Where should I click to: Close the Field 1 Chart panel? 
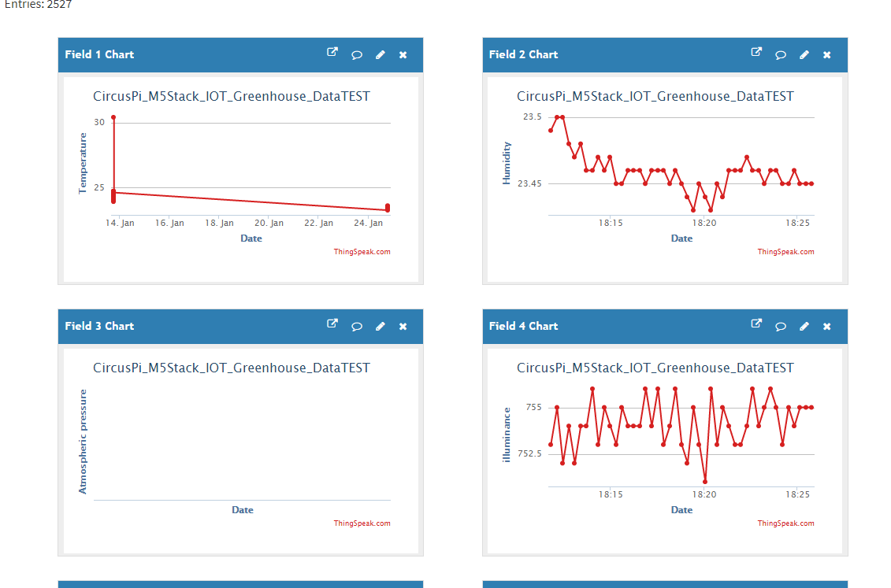point(403,55)
